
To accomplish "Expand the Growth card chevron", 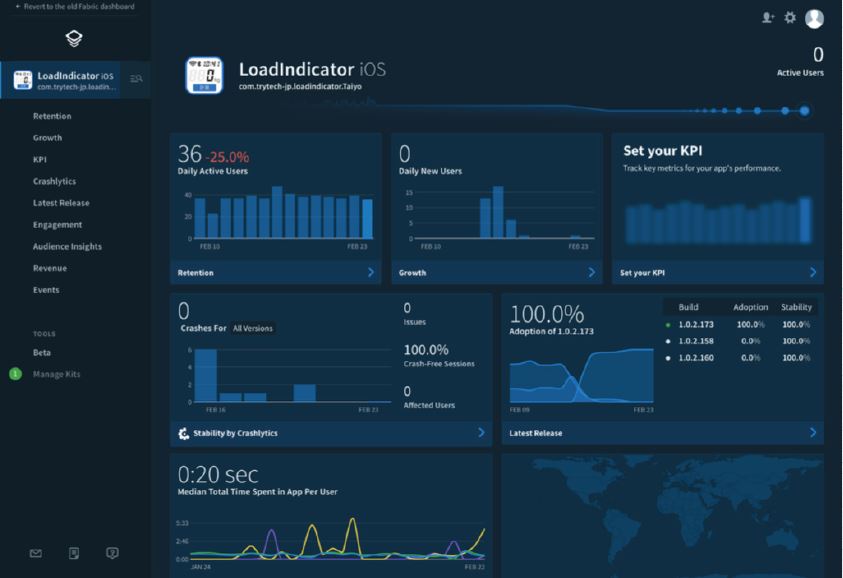I will pyautogui.click(x=591, y=272).
